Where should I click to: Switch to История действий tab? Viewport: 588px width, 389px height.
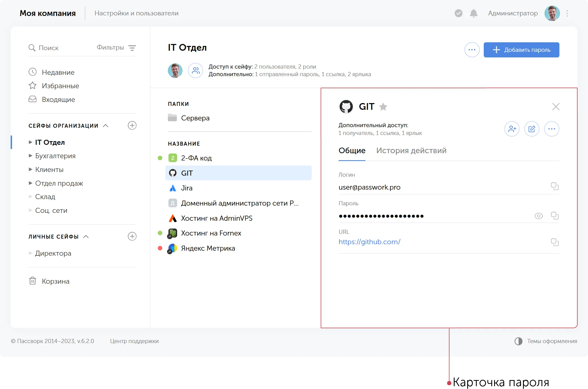pyautogui.click(x=411, y=151)
